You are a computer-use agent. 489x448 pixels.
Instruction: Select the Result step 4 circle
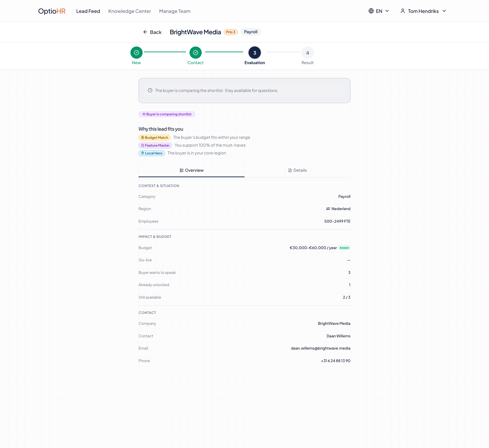[x=307, y=53]
